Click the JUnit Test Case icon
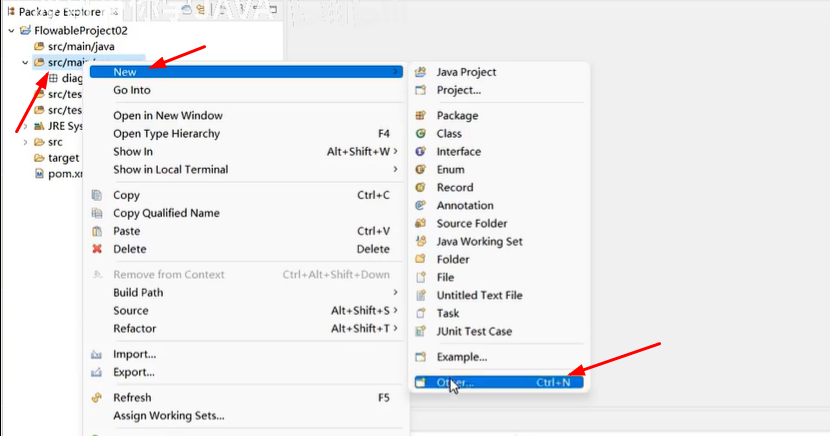Viewport: 830px width, 436px height. (421, 331)
